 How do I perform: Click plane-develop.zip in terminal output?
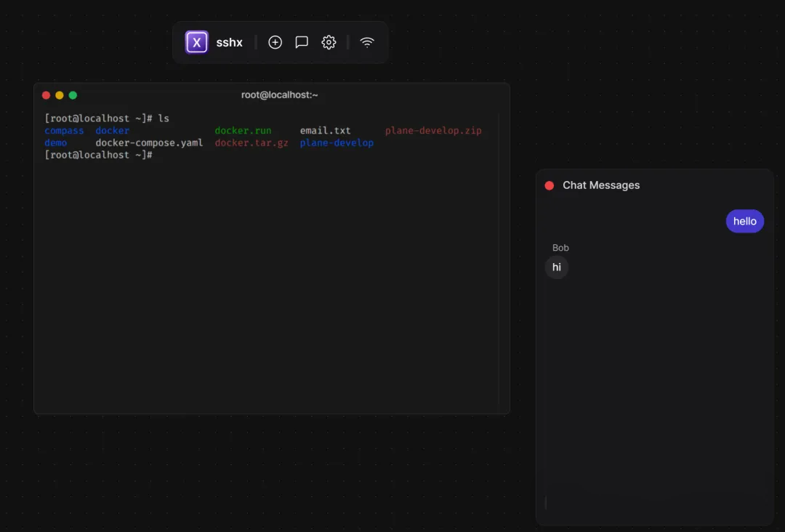point(433,131)
